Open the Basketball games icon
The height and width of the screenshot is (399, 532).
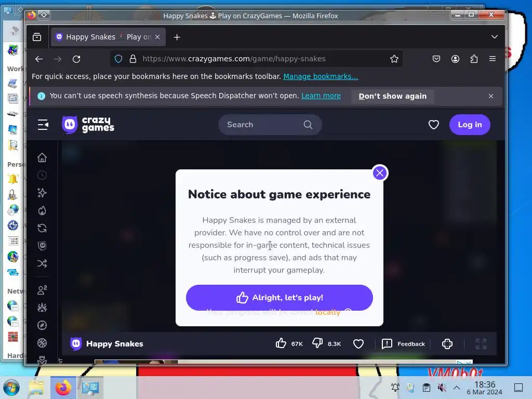tap(42, 343)
